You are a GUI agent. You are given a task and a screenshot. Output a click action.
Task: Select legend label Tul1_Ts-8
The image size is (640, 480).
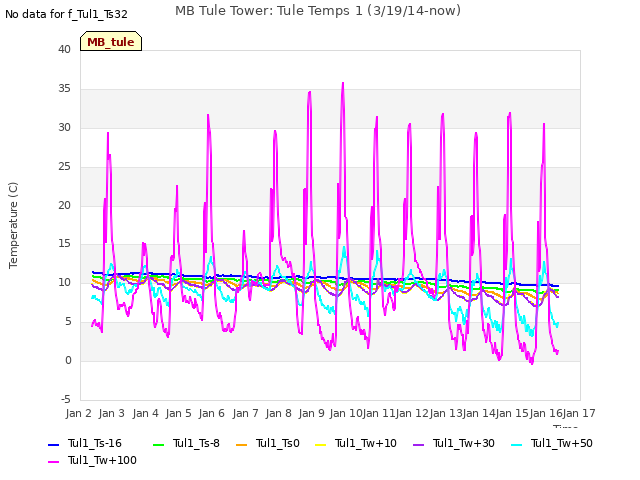click(x=196, y=443)
